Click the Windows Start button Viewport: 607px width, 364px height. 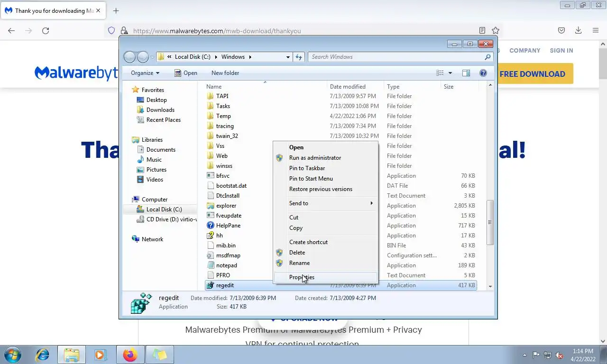[12, 355]
